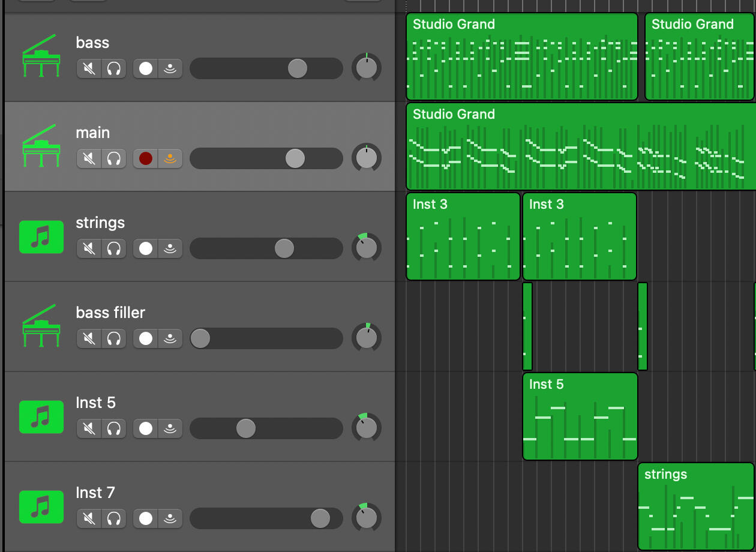Screen dimensions: 756x552
Task: Click the piano icon on main track
Action: click(x=41, y=146)
